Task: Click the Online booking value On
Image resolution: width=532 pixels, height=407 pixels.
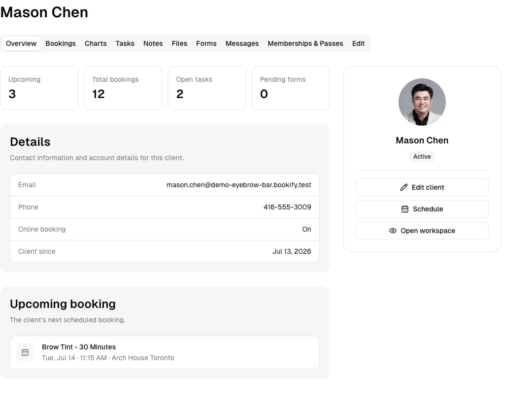Action: [x=307, y=229]
